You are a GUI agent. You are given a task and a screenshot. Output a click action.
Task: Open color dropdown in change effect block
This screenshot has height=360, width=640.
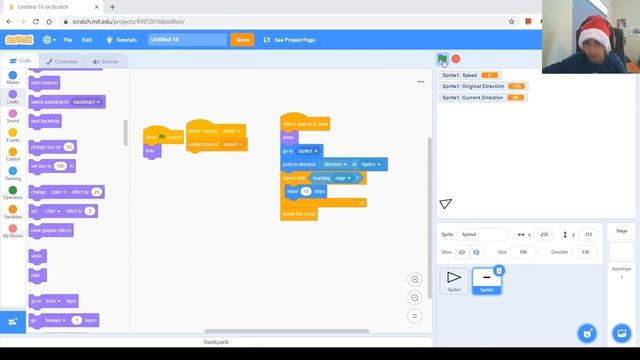tap(58, 192)
